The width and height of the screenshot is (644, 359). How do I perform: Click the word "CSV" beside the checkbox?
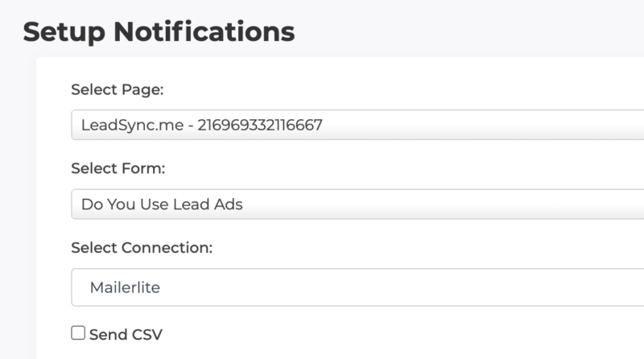pos(146,334)
